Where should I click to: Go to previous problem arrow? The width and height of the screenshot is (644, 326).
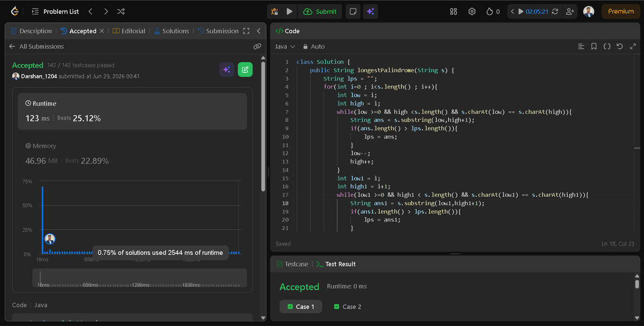90,11
